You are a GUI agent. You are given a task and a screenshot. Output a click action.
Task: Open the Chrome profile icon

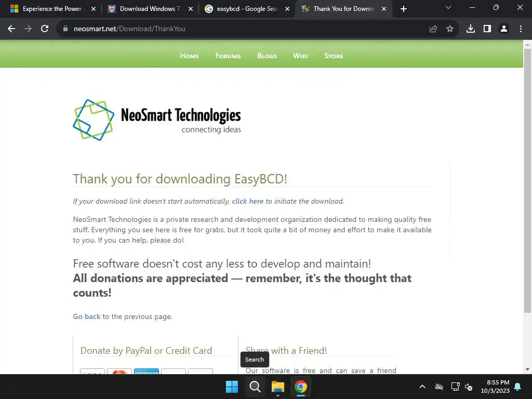pos(504,29)
